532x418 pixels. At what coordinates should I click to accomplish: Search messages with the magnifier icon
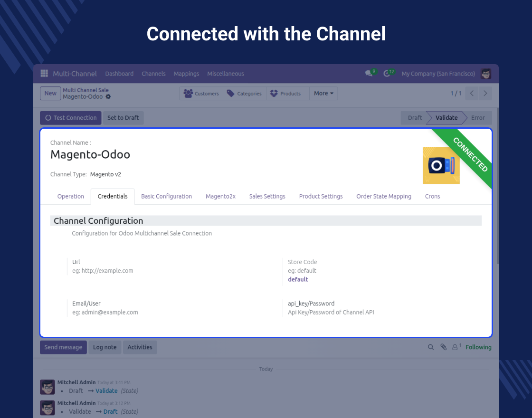(431, 347)
